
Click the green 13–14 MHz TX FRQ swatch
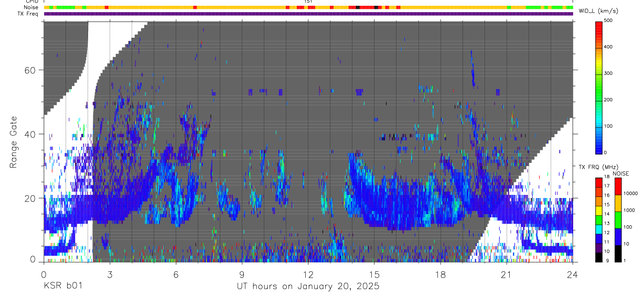point(599,219)
